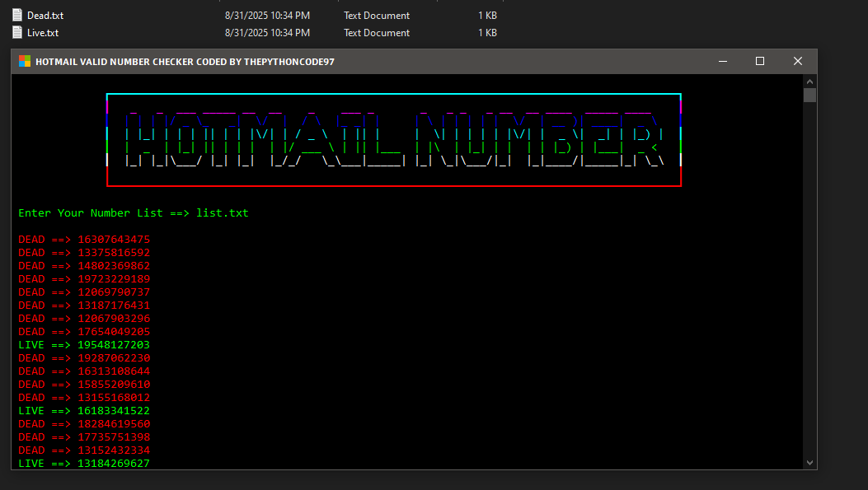This screenshot has width=868, height=490.
Task: Click the DEAD line 12067903296
Action: [x=84, y=319]
